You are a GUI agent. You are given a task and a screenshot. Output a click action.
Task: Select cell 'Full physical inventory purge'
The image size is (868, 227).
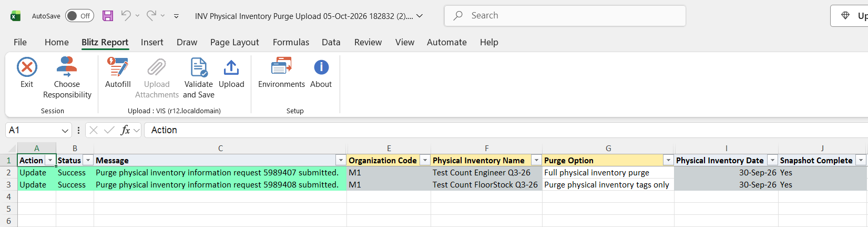click(608, 173)
